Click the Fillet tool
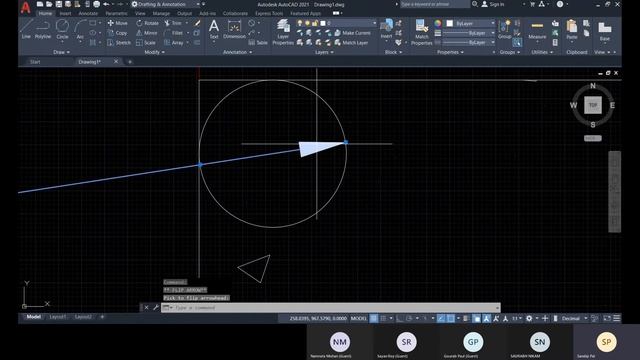Viewport: 640px width, 360px height. click(173, 33)
